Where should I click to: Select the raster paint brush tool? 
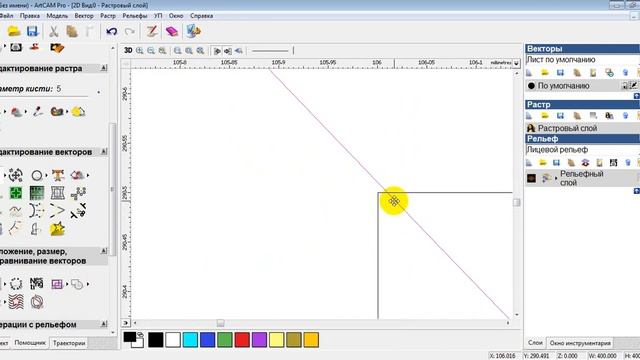pos(16,111)
